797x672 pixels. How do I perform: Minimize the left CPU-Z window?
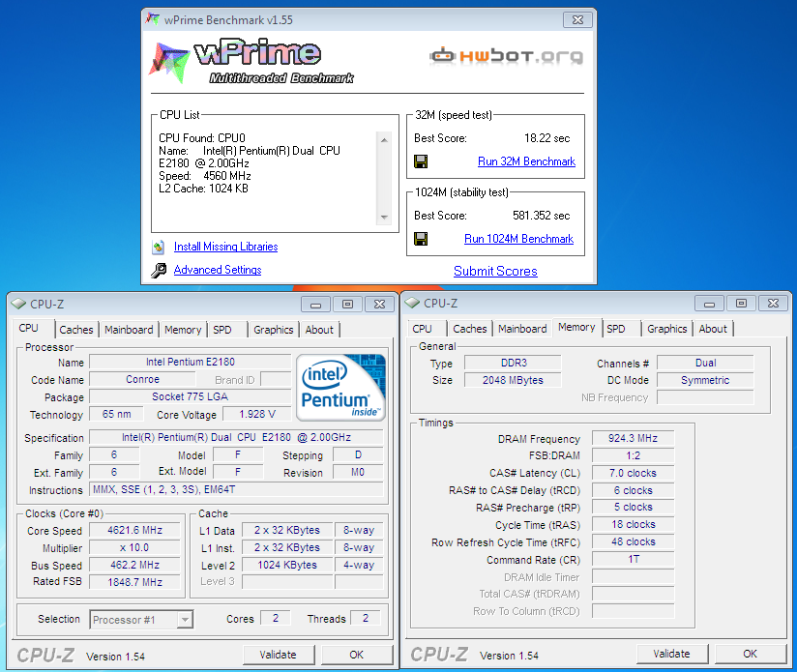click(315, 305)
